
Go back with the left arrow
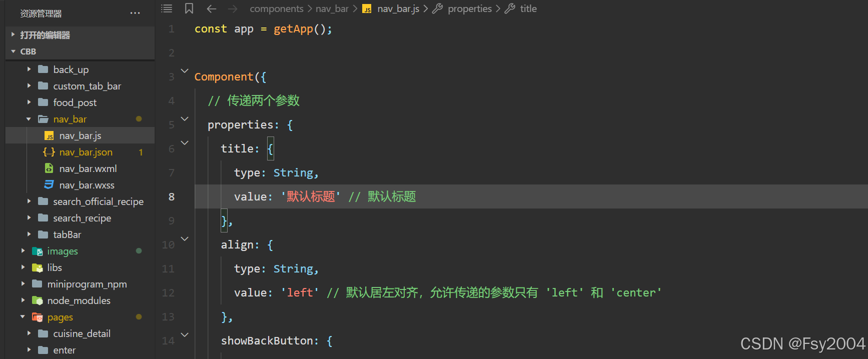coord(212,8)
